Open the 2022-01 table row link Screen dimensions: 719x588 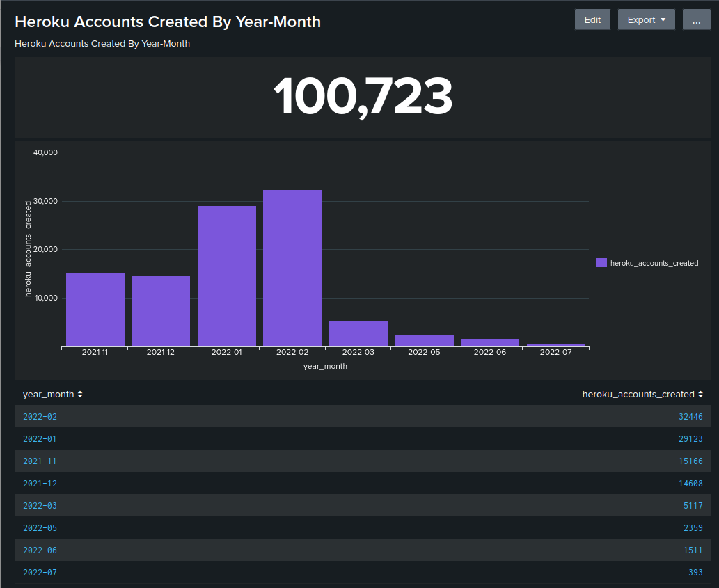click(40, 439)
